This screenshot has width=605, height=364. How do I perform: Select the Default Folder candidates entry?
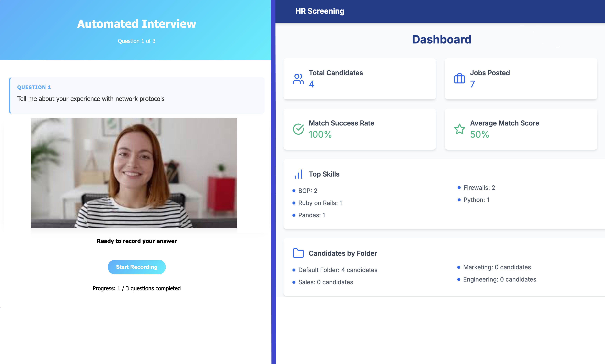338,270
